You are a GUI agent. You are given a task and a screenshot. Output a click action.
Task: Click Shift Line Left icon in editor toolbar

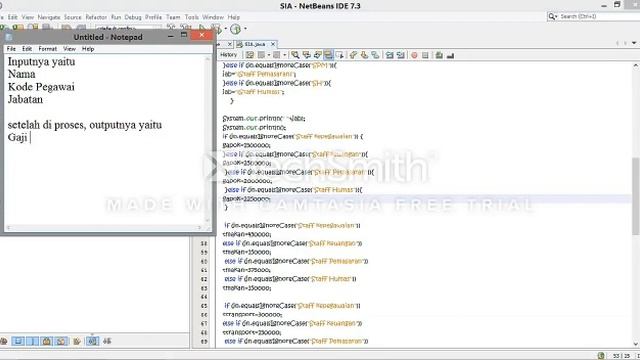[389, 55]
